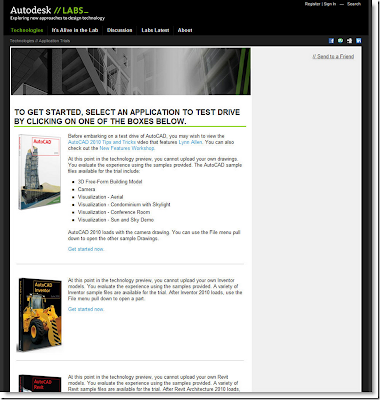
Task: Click Technologies in the breadcrumb trail
Action: [22, 41]
